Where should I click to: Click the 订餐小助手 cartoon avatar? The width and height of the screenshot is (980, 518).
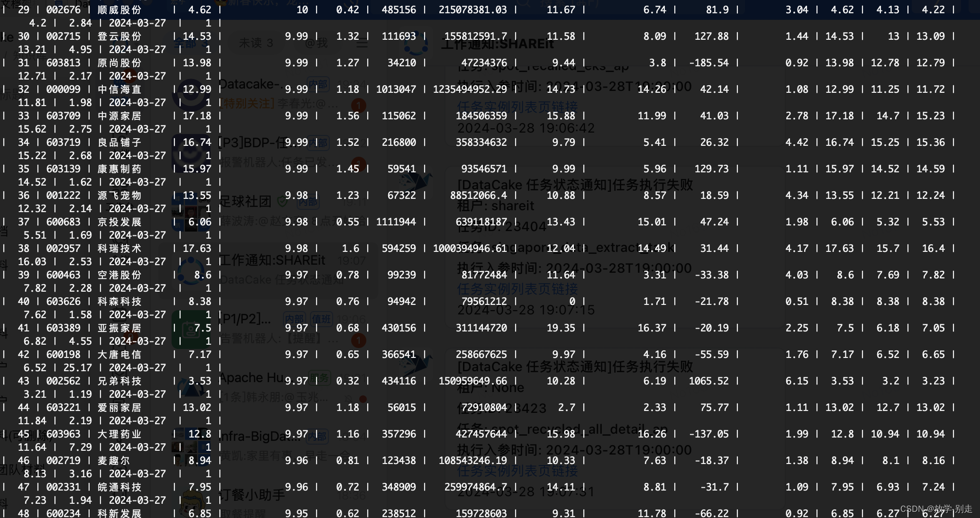pos(191,504)
